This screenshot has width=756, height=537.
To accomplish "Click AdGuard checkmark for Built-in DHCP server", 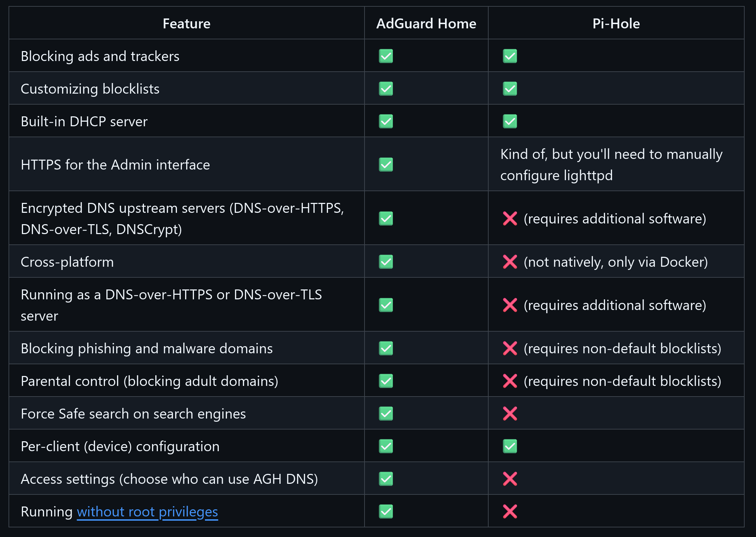I will 386,121.
